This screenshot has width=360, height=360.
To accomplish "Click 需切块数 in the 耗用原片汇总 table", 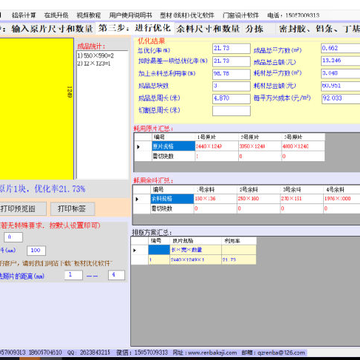I will coord(173,156).
